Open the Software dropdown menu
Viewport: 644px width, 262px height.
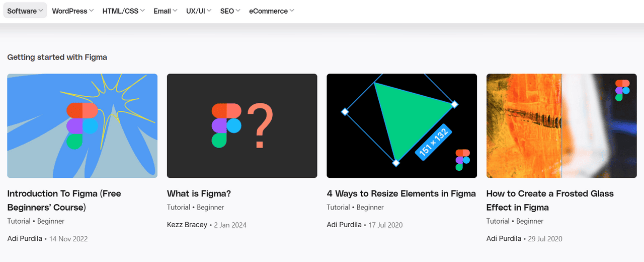25,11
